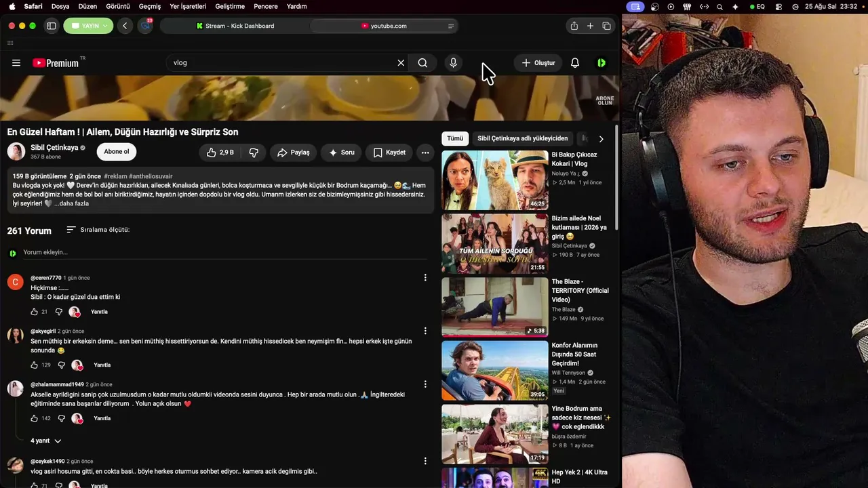Select the "Sibil Çetinkaya adlı yükleyiciden" chip
Viewport: 868px width, 488px height.
click(522, 138)
